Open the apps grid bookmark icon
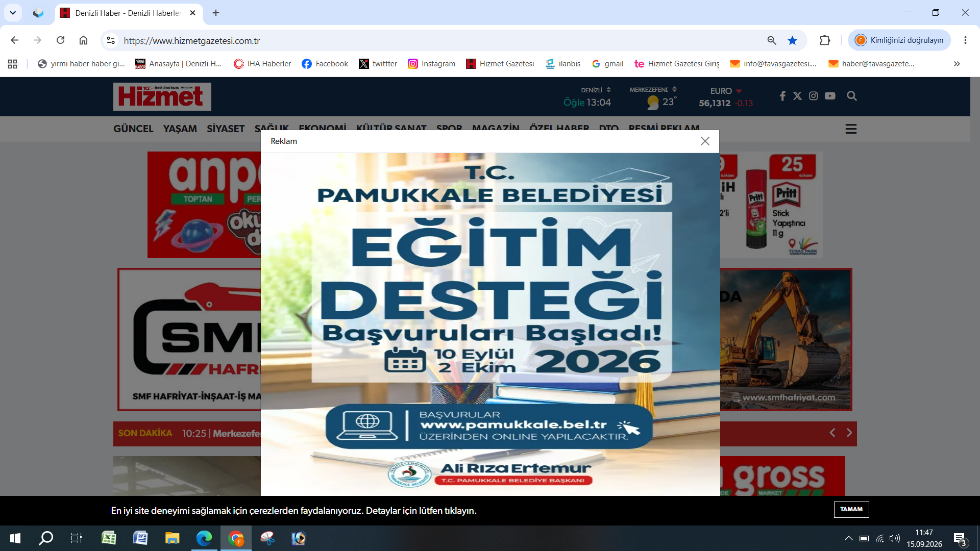The width and height of the screenshot is (980, 551). [13, 64]
